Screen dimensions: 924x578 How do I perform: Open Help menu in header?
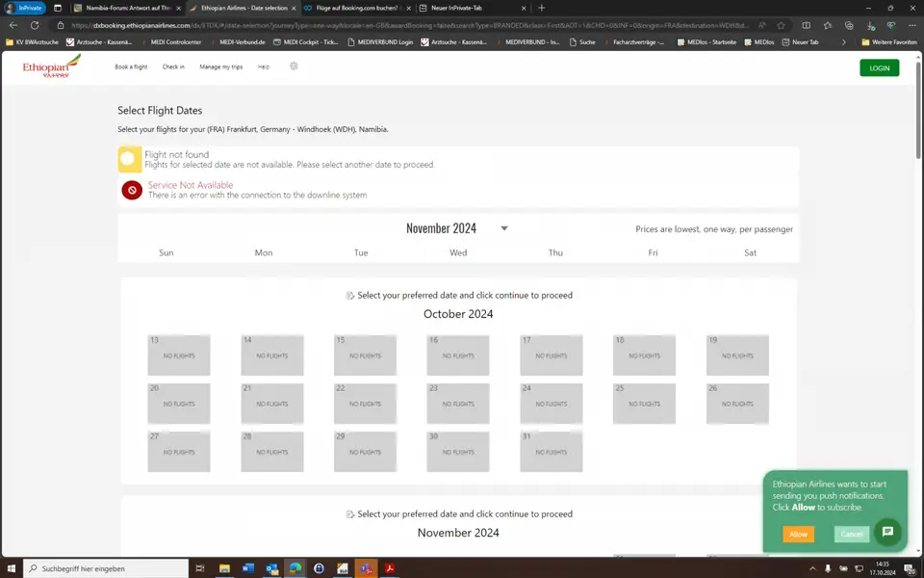coord(264,66)
